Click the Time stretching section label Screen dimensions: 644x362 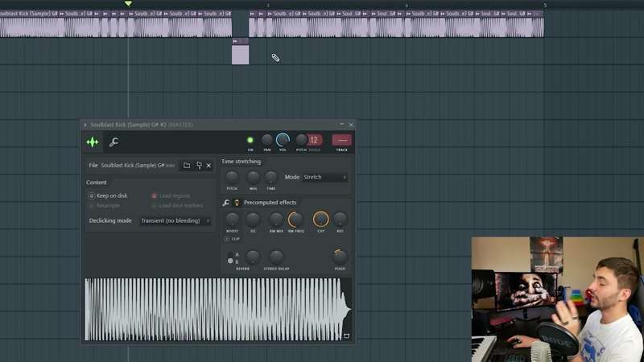[x=241, y=162]
